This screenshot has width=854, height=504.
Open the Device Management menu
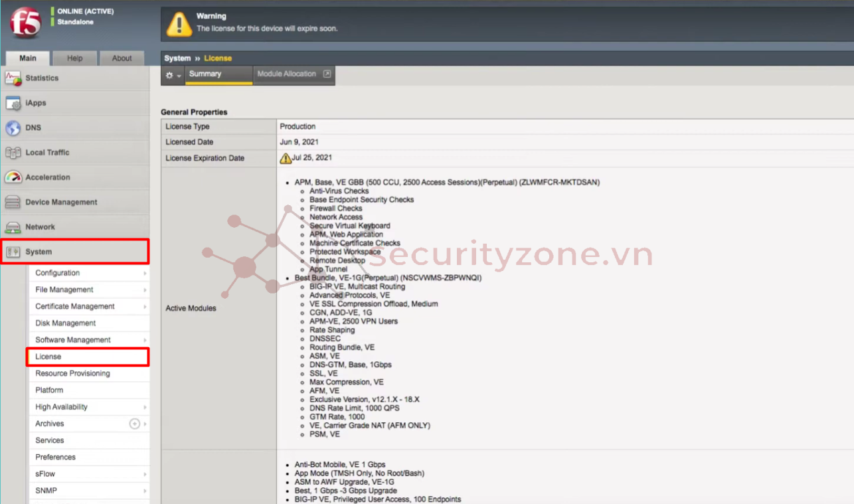tap(75, 202)
